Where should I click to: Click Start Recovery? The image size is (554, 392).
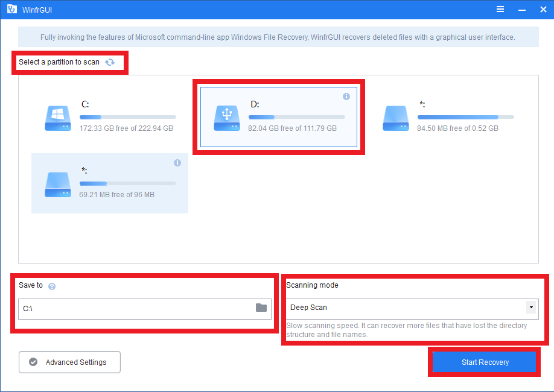(x=484, y=362)
